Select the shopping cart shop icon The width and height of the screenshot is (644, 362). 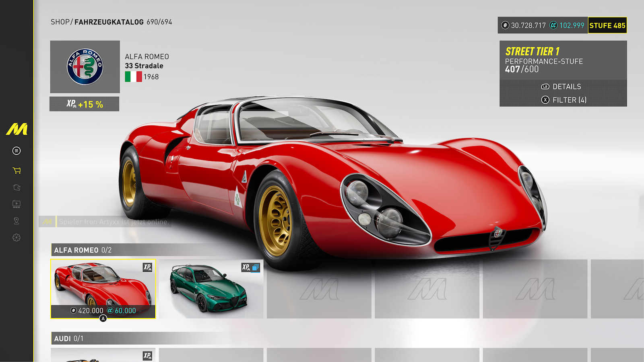tap(17, 171)
